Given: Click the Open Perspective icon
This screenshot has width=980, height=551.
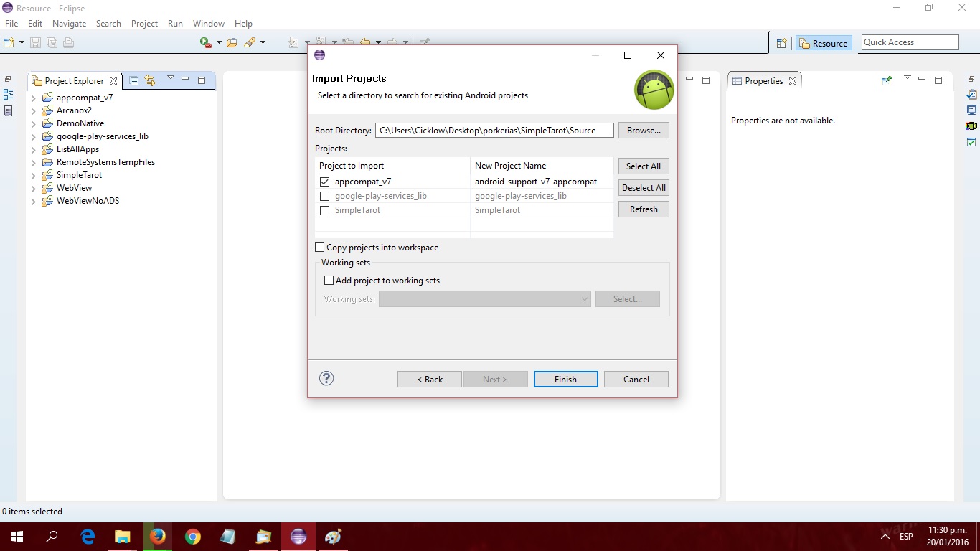Looking at the screenshot, I should coord(782,43).
